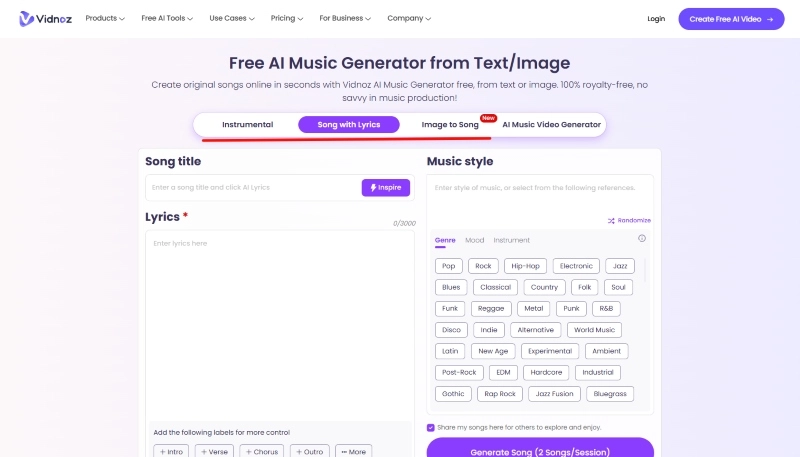
Task: Open the Pricing dropdown
Action: [287, 18]
